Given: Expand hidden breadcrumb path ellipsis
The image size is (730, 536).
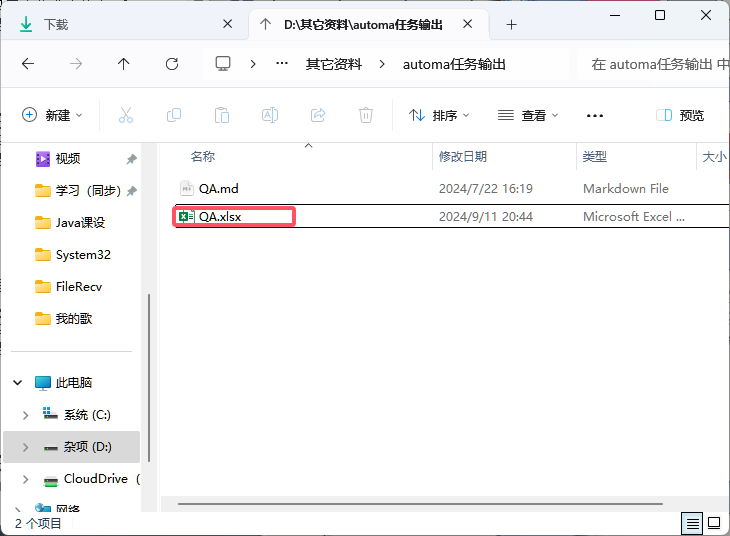Looking at the screenshot, I should (282, 63).
